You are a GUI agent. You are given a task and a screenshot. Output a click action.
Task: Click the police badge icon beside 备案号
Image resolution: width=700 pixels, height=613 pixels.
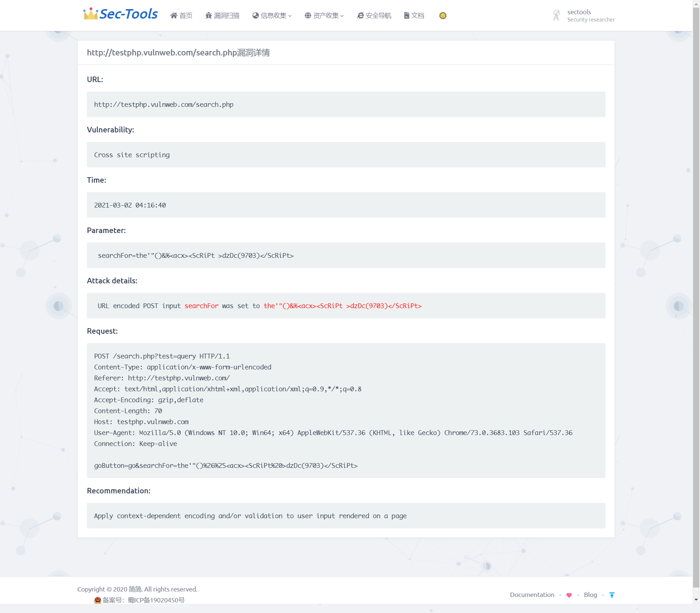coord(97,600)
